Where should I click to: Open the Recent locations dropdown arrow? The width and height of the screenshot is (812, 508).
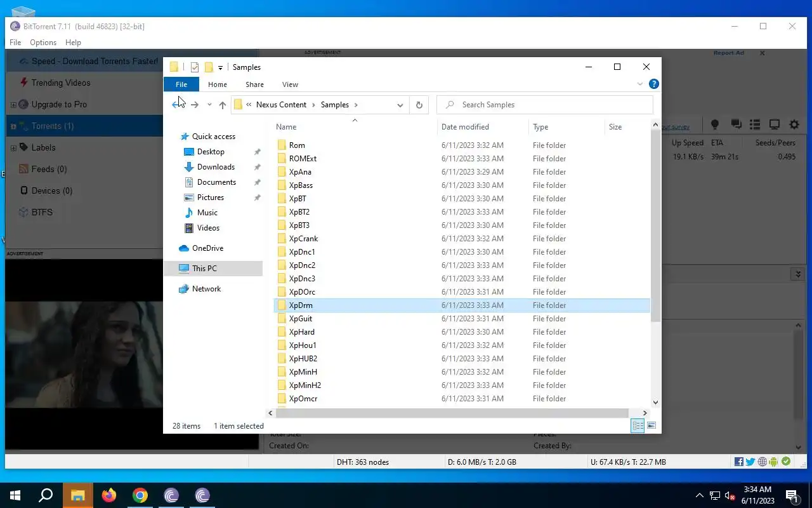209,105
